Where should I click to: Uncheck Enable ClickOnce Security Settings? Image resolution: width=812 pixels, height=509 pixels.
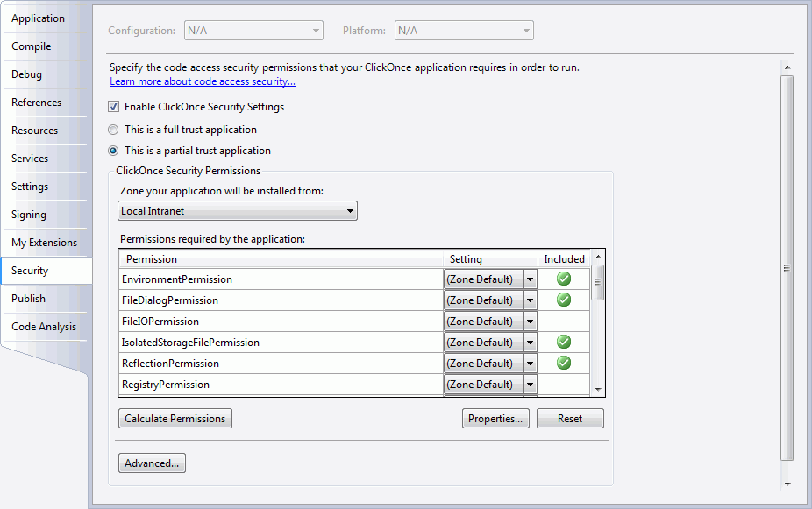[113, 107]
